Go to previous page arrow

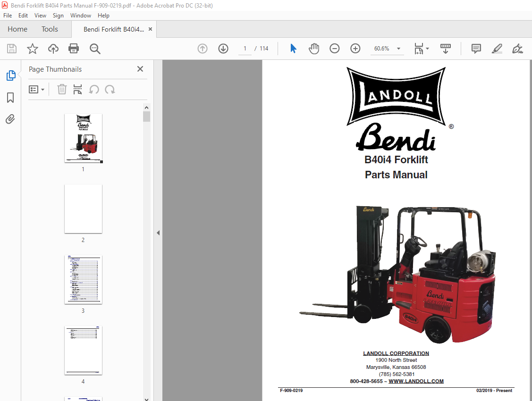203,49
